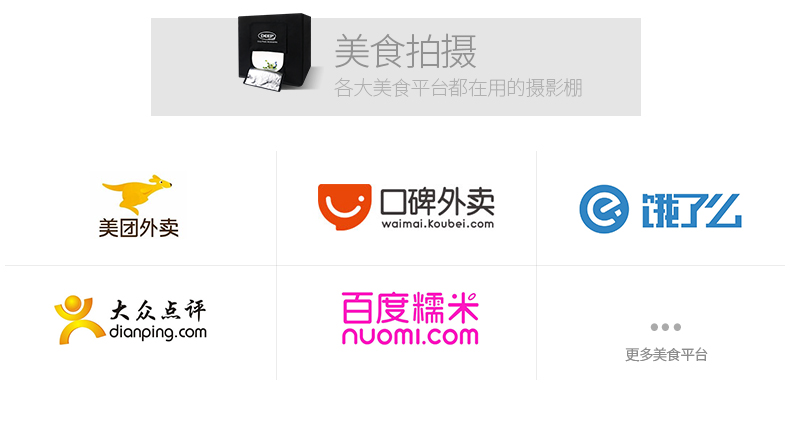This screenshot has height=429, width=790.
Task: Click the food photo inside the light box opening
Action: click(268, 63)
